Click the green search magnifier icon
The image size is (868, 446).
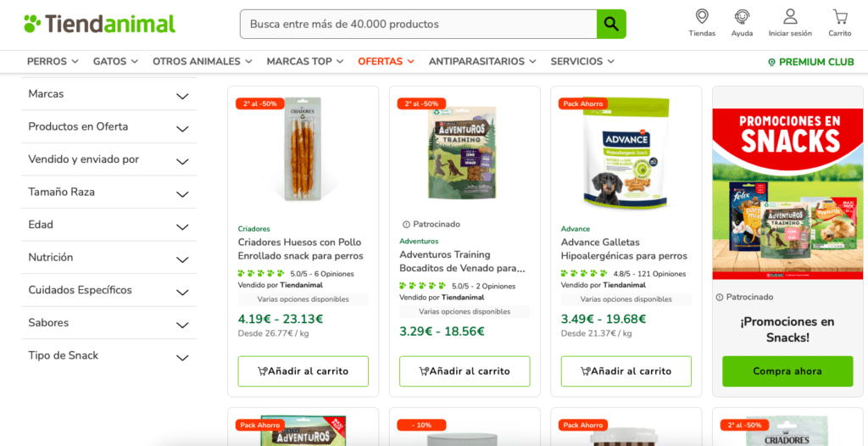pyautogui.click(x=611, y=24)
